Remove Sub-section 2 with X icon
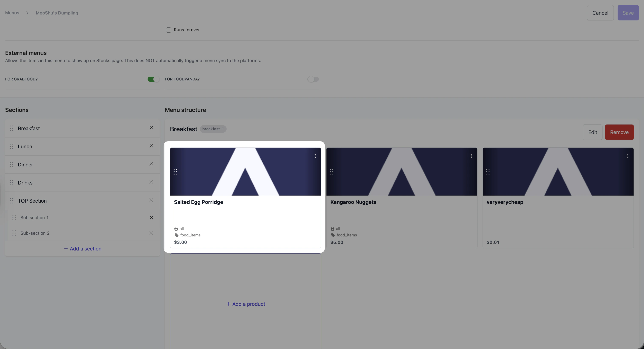Screen dimensions: 644x349 [151, 233]
